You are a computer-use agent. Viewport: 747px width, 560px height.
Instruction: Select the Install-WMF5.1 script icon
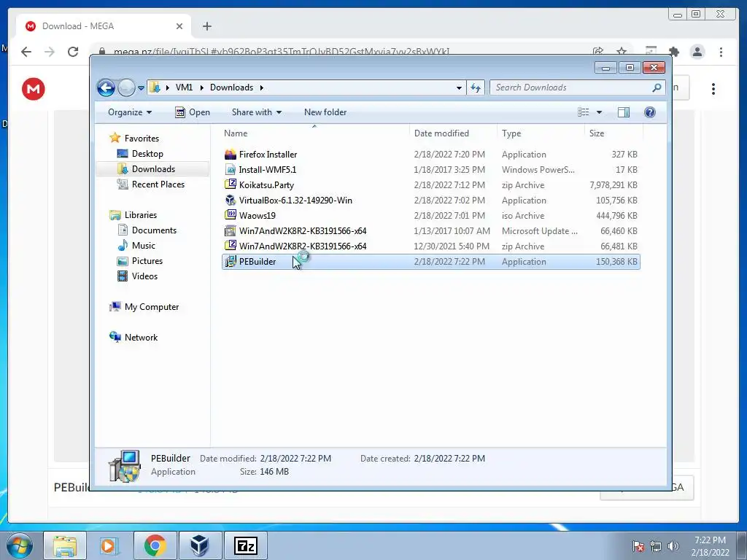point(230,169)
